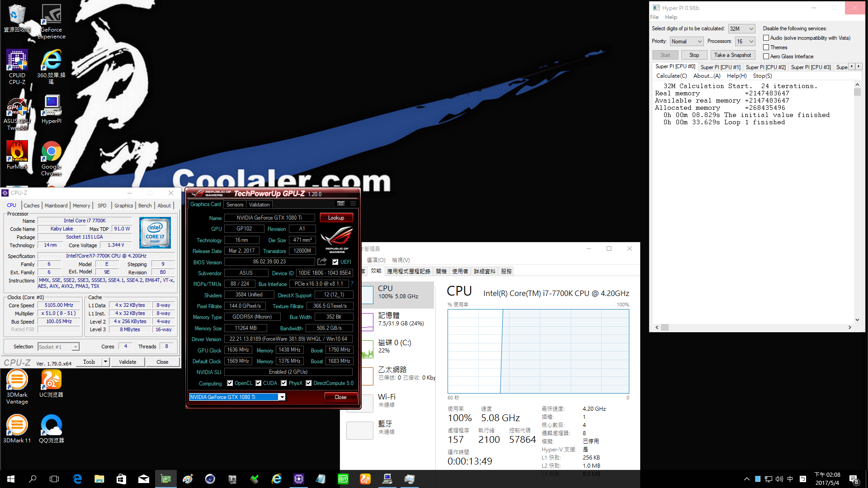Click the Lookup button in GPU-Z
The image size is (868, 488).
(x=336, y=218)
